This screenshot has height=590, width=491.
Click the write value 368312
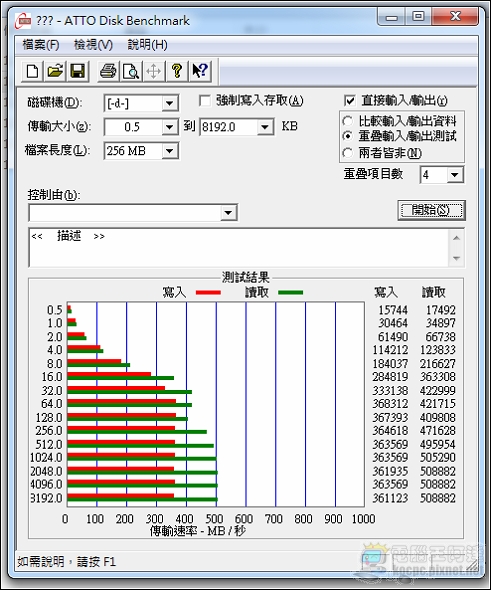click(390, 404)
